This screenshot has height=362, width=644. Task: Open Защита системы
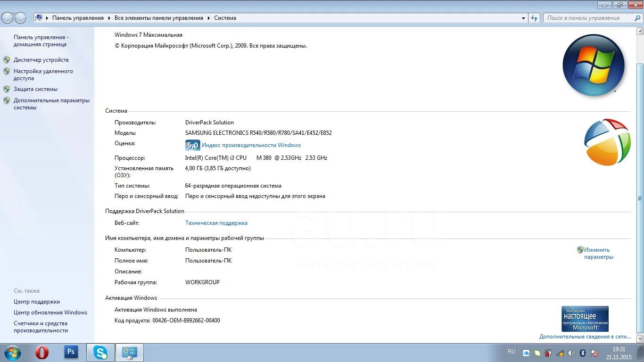[35, 89]
